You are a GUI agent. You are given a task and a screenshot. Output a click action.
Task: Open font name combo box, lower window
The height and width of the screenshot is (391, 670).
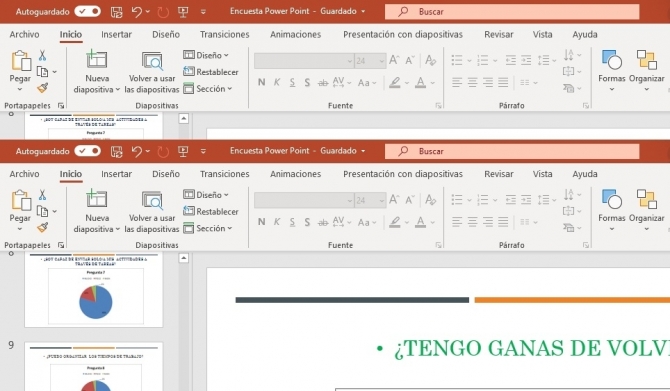pos(304,200)
